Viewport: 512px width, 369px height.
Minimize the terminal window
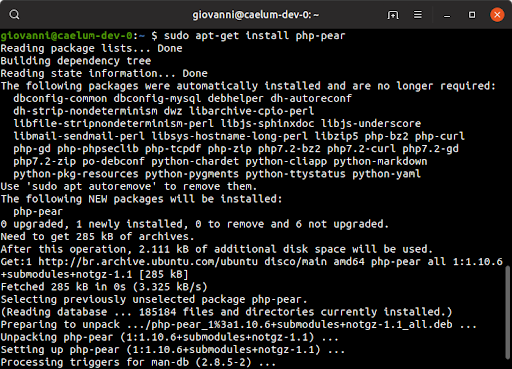(x=447, y=15)
